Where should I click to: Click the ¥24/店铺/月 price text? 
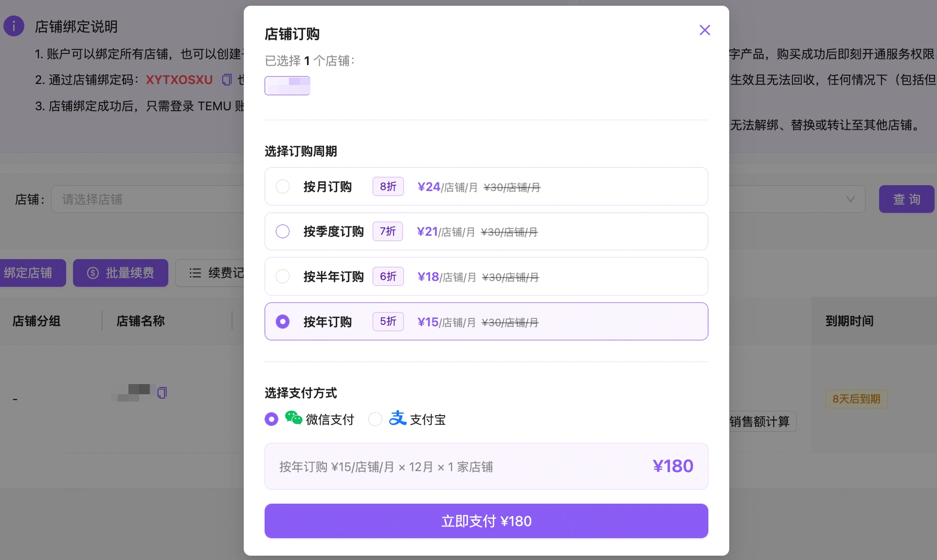pos(448,187)
